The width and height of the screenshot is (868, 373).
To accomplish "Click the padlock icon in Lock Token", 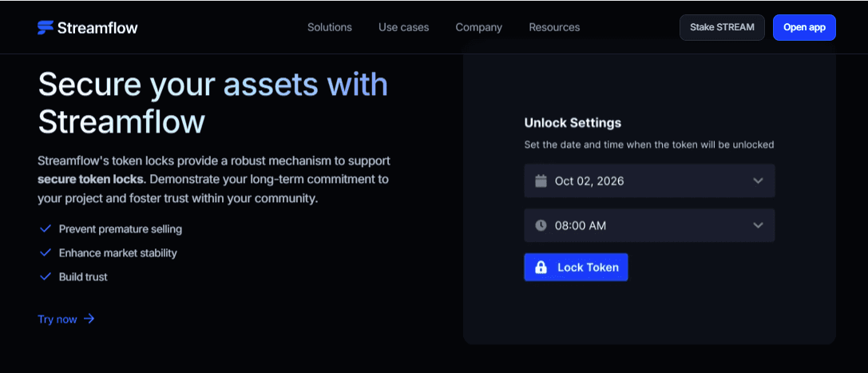I will pos(541,268).
